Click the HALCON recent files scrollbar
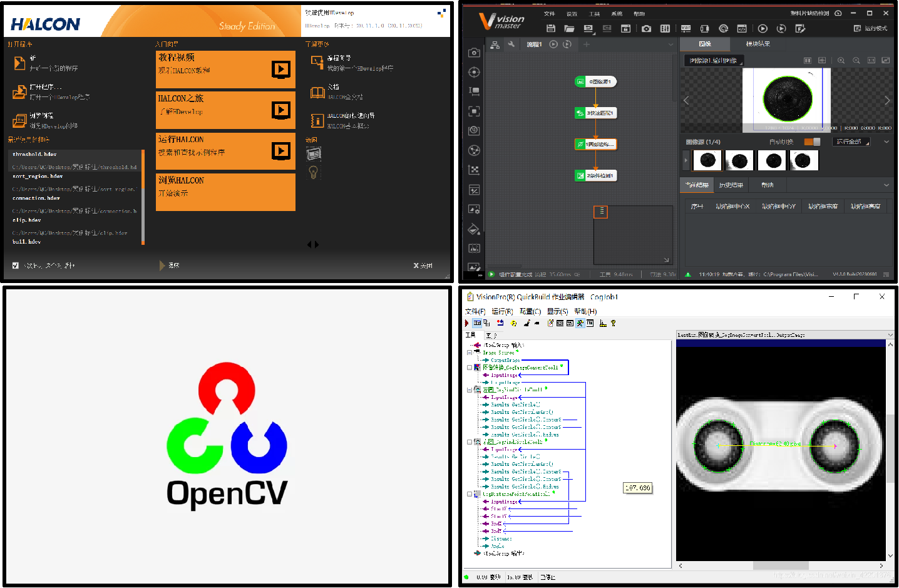Viewport: 899px width, 588px height. pyautogui.click(x=143, y=197)
